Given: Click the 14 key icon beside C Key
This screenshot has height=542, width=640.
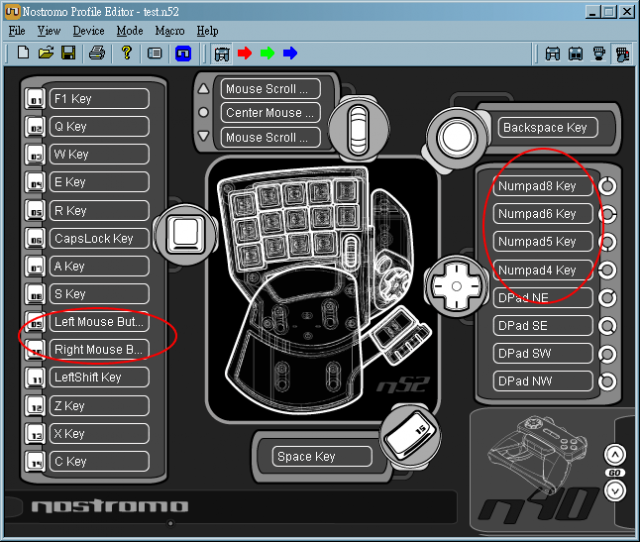Looking at the screenshot, I should click(x=35, y=462).
